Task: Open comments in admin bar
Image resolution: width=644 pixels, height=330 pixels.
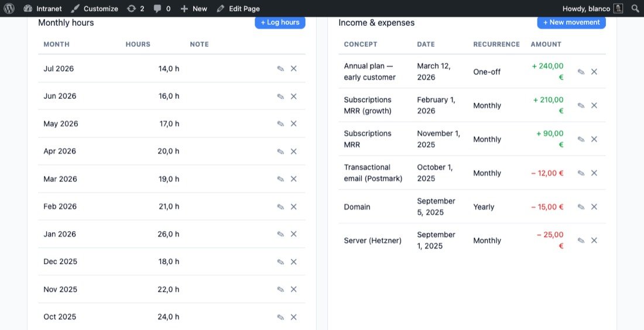Action: click(x=162, y=8)
